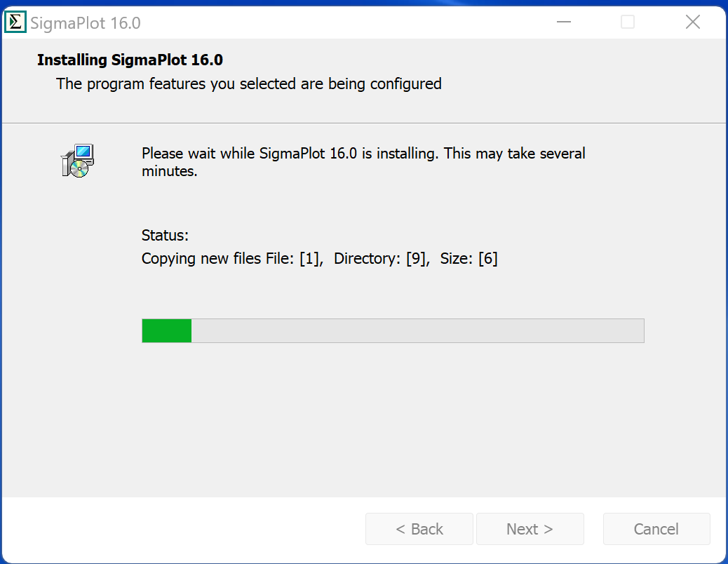Click the SigmaPlot sigma icon in title bar
This screenshot has width=728, height=564.
pos(15,22)
